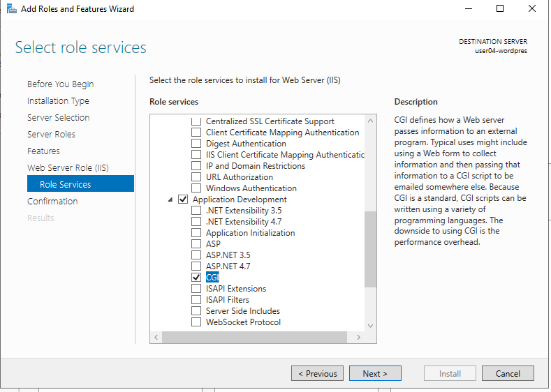Collapse the Application Development tree node

tap(170, 199)
